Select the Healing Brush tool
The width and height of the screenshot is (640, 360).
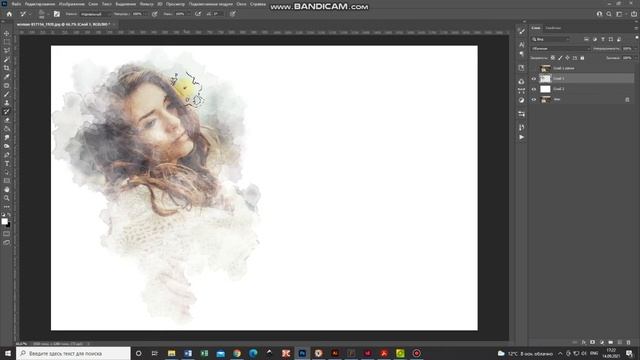(x=7, y=85)
